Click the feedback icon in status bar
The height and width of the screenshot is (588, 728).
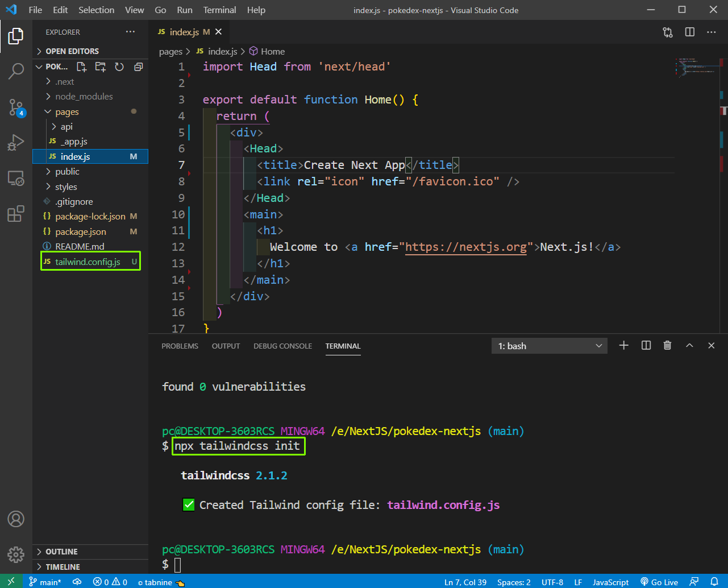tap(693, 582)
